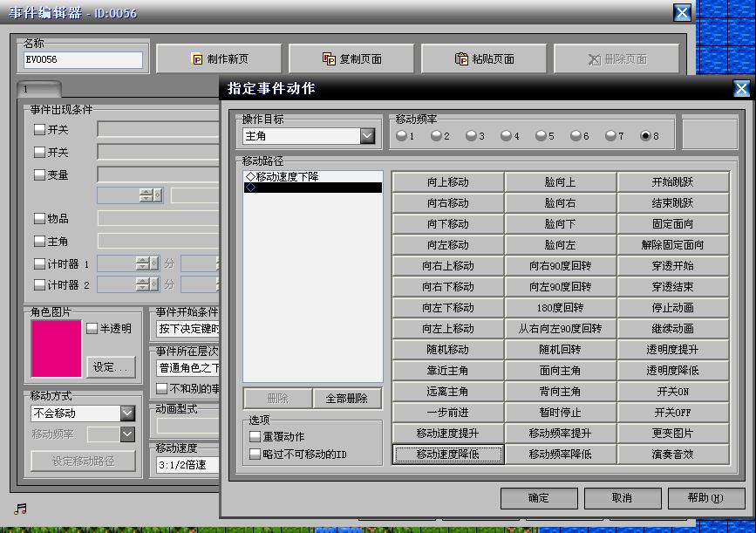Open the disabled 移动频率 dropdown under 移动方式
756x533 pixels.
tap(127, 434)
